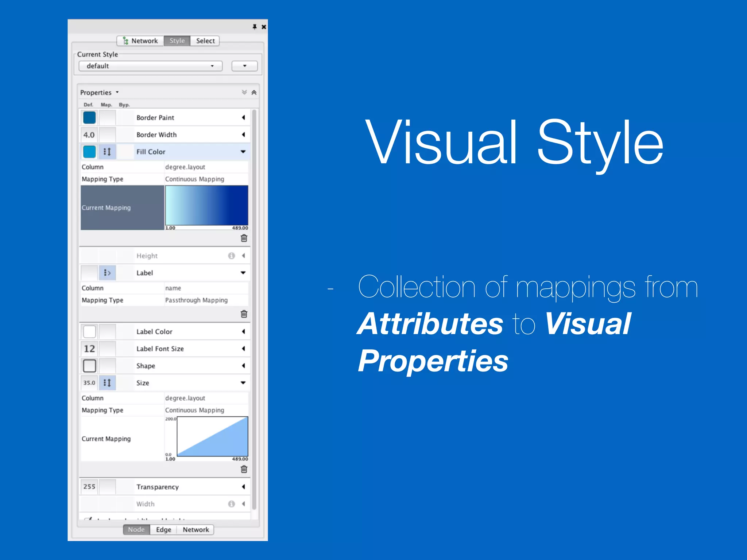The image size is (747, 560).
Task: Click the Label column value name
Action: 206,288
